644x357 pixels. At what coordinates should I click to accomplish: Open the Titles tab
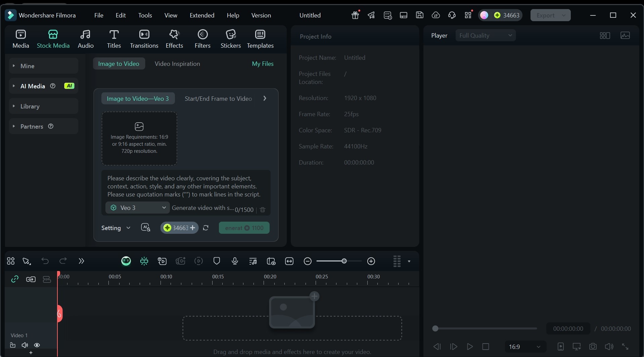click(114, 39)
